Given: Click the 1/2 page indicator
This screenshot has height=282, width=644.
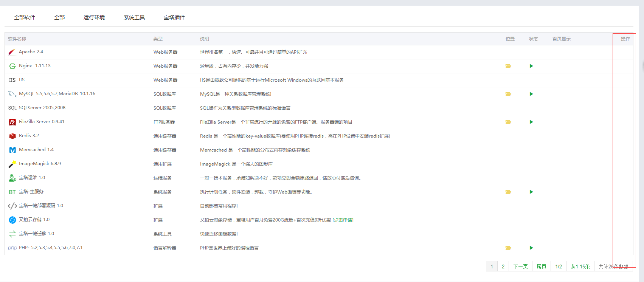Looking at the screenshot, I should 559,267.
